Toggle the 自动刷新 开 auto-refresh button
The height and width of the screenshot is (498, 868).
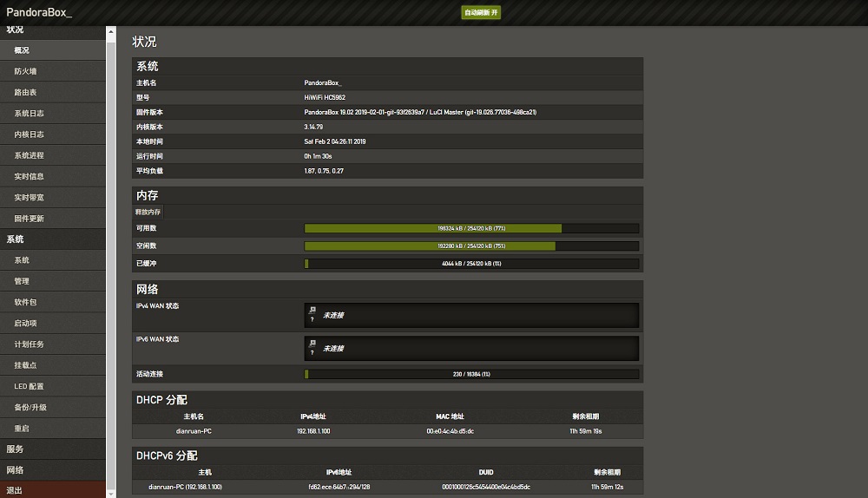(x=481, y=12)
